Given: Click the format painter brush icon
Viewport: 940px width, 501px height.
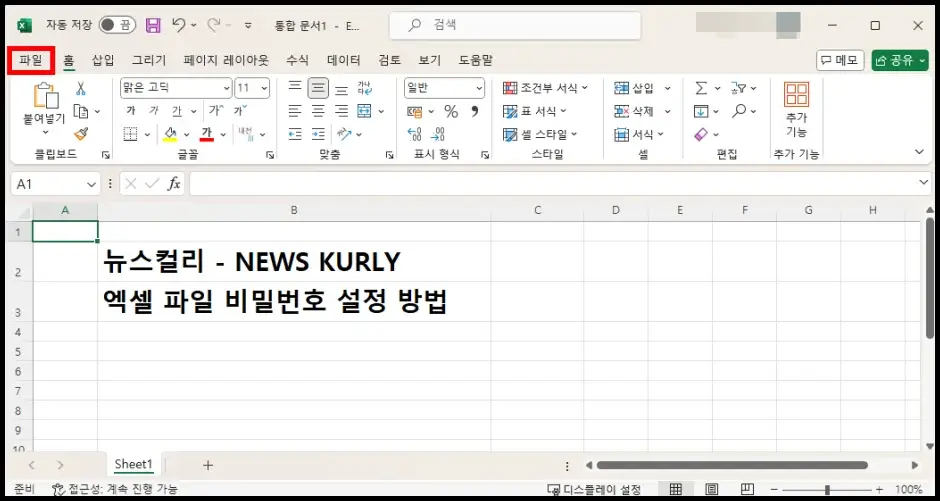Looking at the screenshot, I should [x=81, y=134].
